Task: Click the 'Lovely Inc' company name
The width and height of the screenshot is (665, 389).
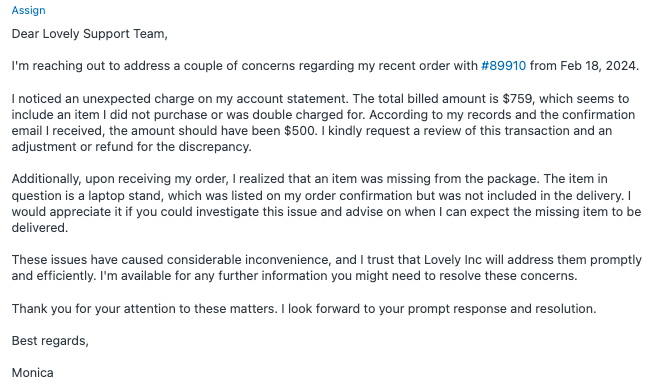Action: pyautogui.click(x=453, y=260)
